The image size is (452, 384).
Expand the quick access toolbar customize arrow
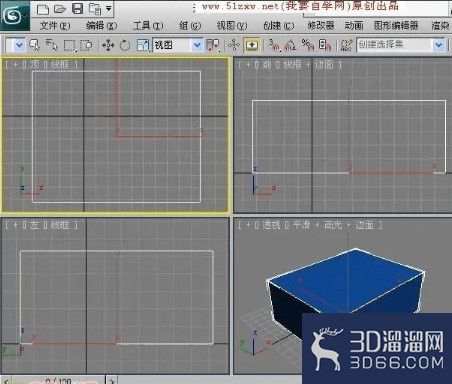click(109, 8)
